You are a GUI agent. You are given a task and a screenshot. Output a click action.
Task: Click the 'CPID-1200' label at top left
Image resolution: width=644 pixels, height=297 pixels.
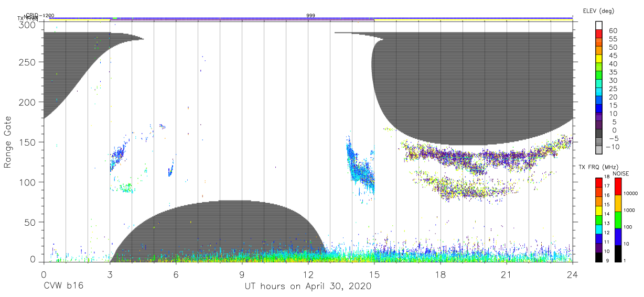(40, 16)
